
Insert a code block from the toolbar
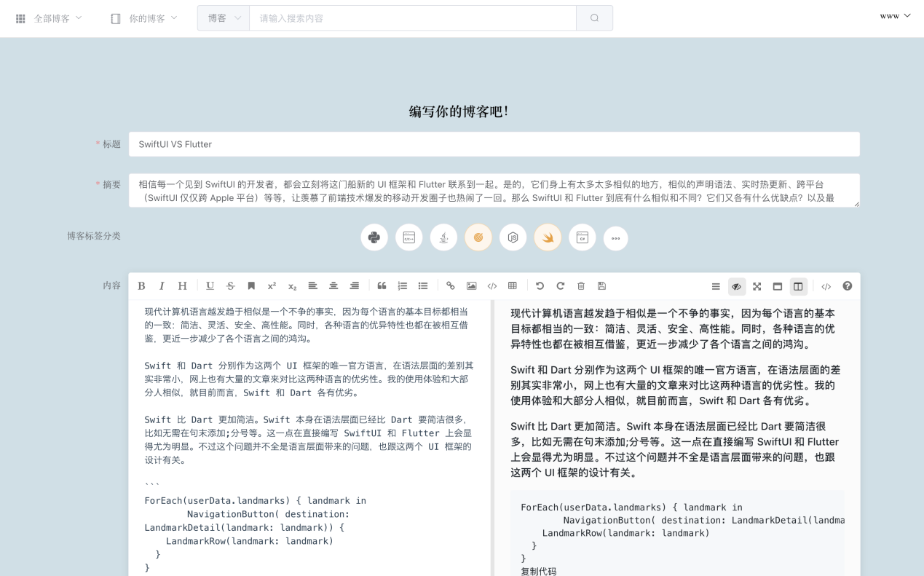coord(491,286)
